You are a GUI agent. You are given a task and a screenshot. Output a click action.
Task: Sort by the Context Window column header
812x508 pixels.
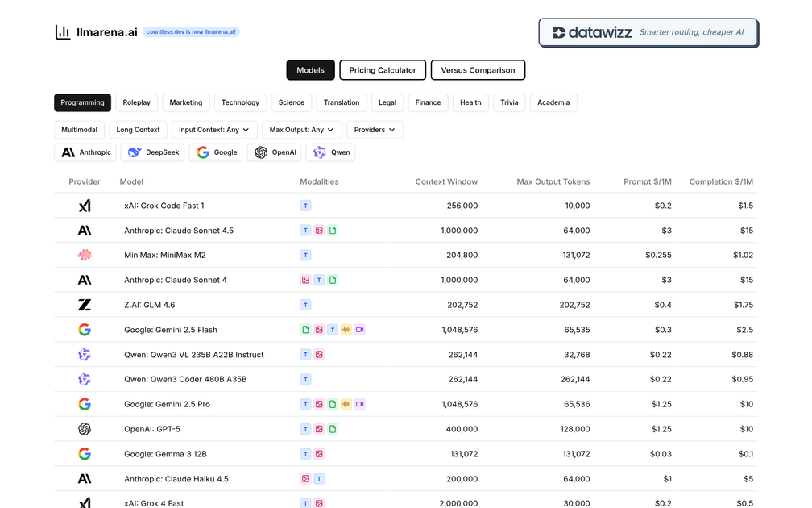point(446,181)
